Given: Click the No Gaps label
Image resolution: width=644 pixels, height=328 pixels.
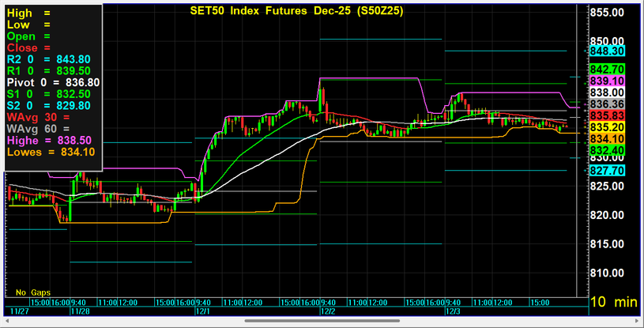Looking at the screenshot, I should tap(32, 292).
